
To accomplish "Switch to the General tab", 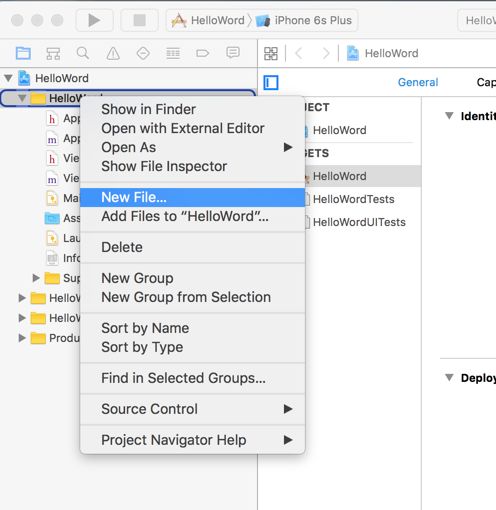I will click(x=418, y=82).
